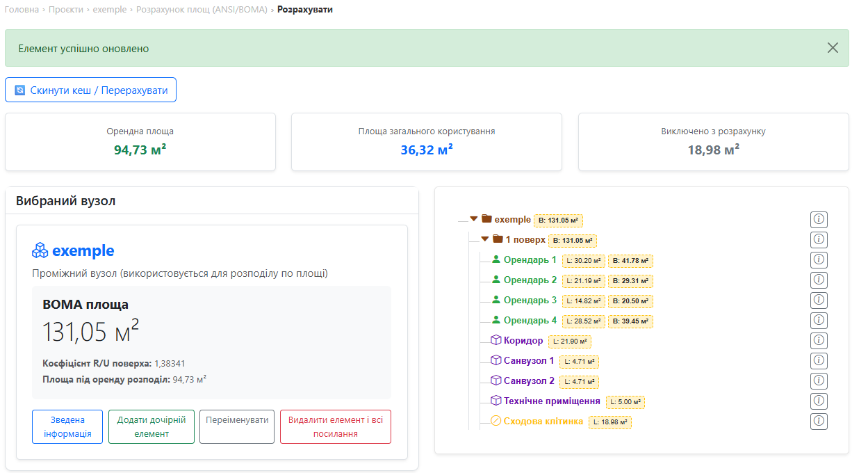Click the B: 41.78 м² badge
The width and height of the screenshot is (868, 473).
[x=630, y=261]
